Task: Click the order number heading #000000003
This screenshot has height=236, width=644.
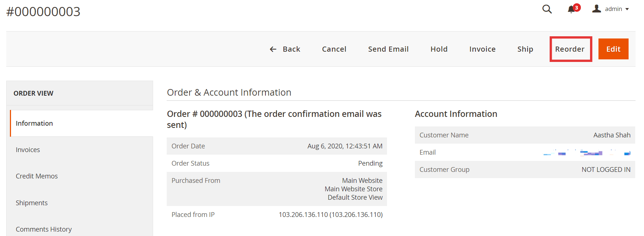Action: 43,11
